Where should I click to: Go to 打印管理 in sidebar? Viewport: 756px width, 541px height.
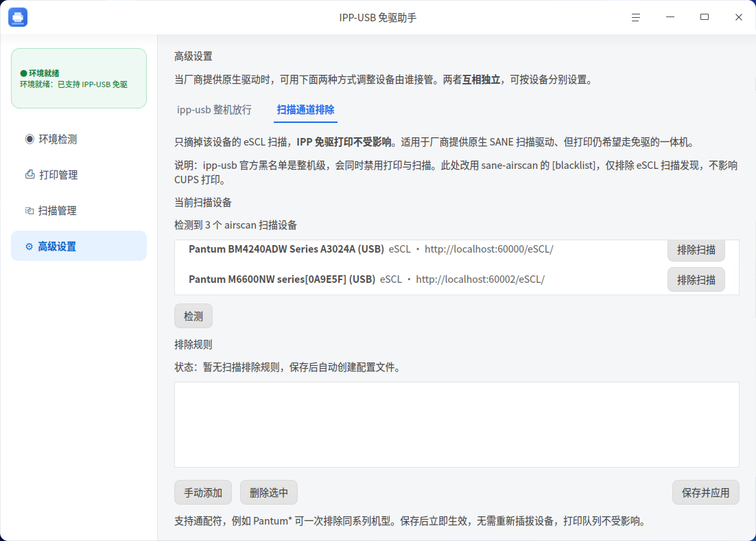[79, 174]
